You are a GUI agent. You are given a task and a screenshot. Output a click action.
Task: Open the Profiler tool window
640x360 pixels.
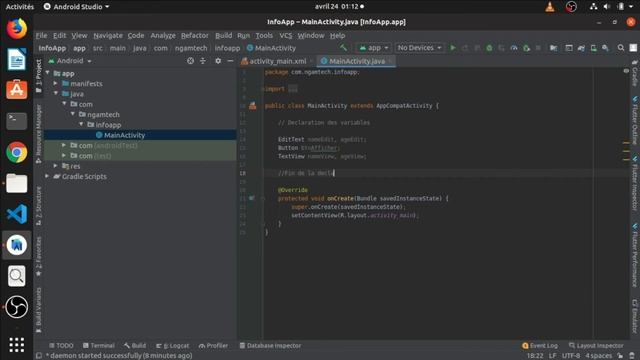pos(213,345)
